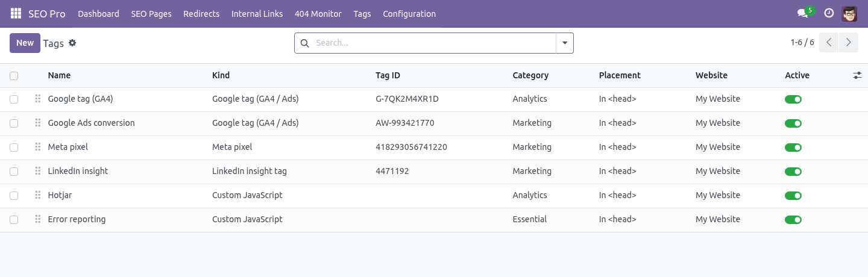Open the user avatar menu
The width and height of the screenshot is (868, 277).
click(849, 13)
